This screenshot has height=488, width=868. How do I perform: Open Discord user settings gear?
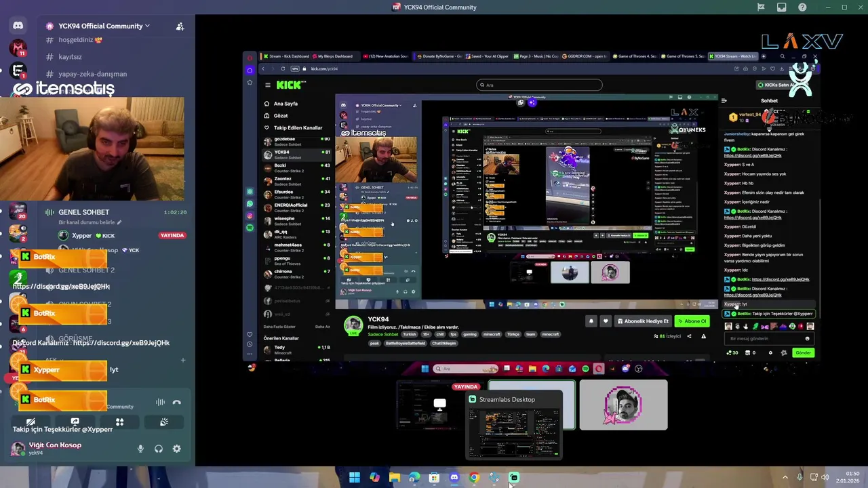[176, 449]
